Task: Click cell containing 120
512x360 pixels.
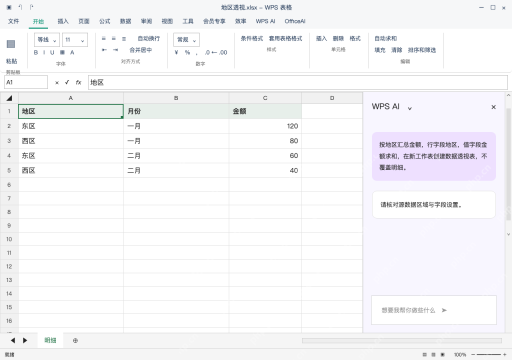Action: pyautogui.click(x=265, y=126)
